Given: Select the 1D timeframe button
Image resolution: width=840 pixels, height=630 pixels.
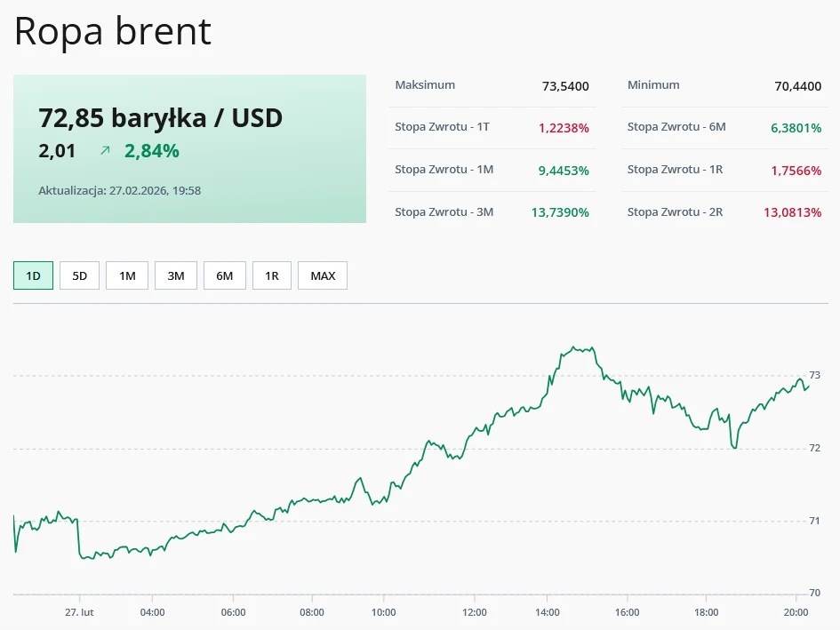Looking at the screenshot, I should 33,275.
